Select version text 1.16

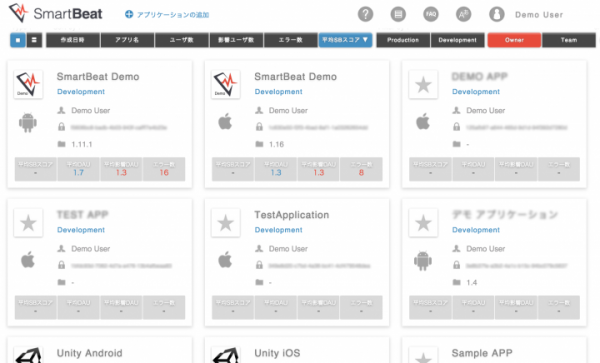[276, 144]
